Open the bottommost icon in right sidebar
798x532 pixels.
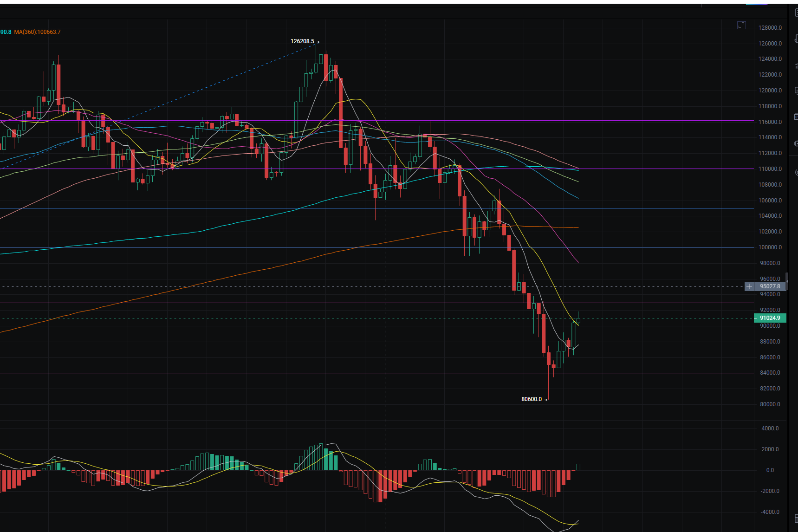tap(796, 518)
